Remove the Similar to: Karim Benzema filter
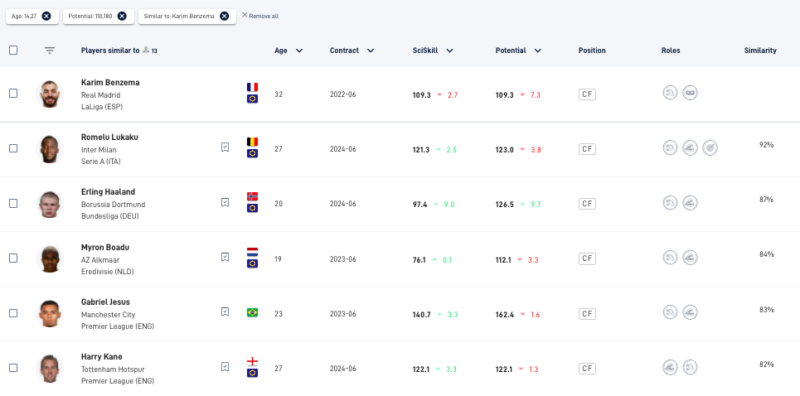This screenshot has height=396, width=800. click(x=224, y=16)
